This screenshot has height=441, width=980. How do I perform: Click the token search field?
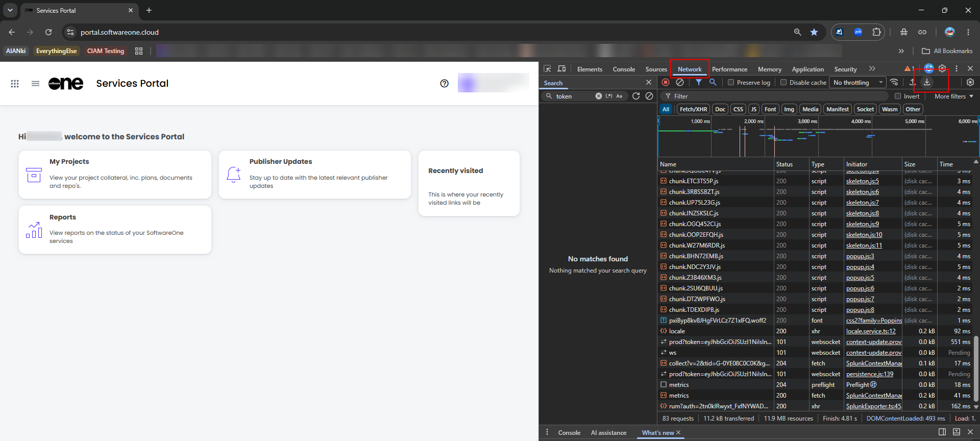click(x=574, y=96)
